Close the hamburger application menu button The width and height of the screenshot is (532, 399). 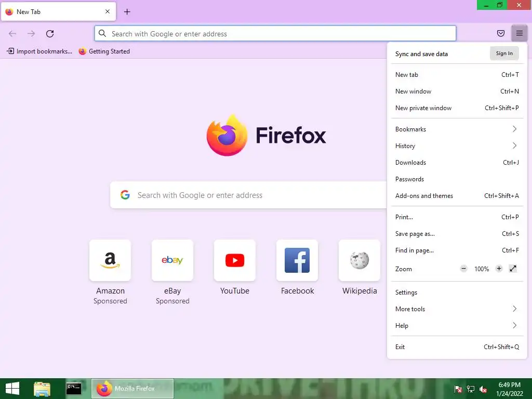tap(519, 33)
